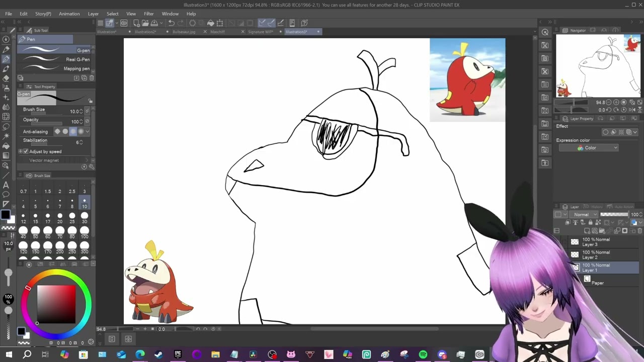Screen dimensions: 644x362
Task: Click zoom out icon in Navigator
Action: click(609, 102)
